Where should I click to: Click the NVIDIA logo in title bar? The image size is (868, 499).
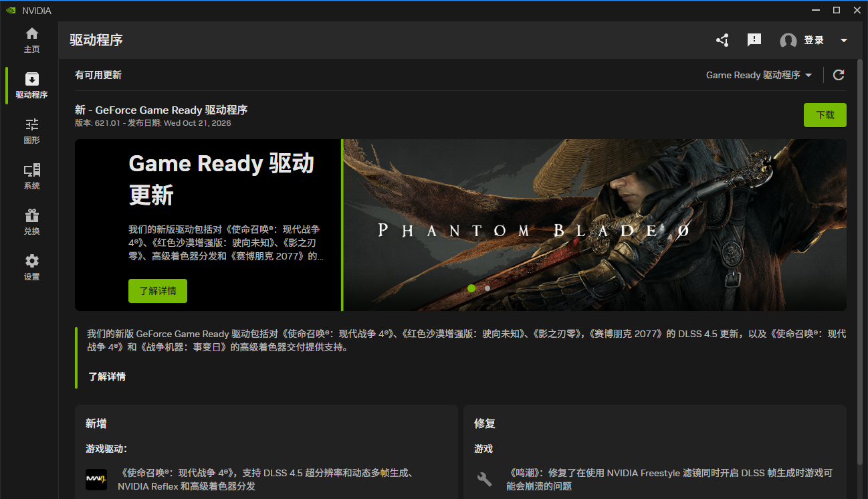(11, 11)
